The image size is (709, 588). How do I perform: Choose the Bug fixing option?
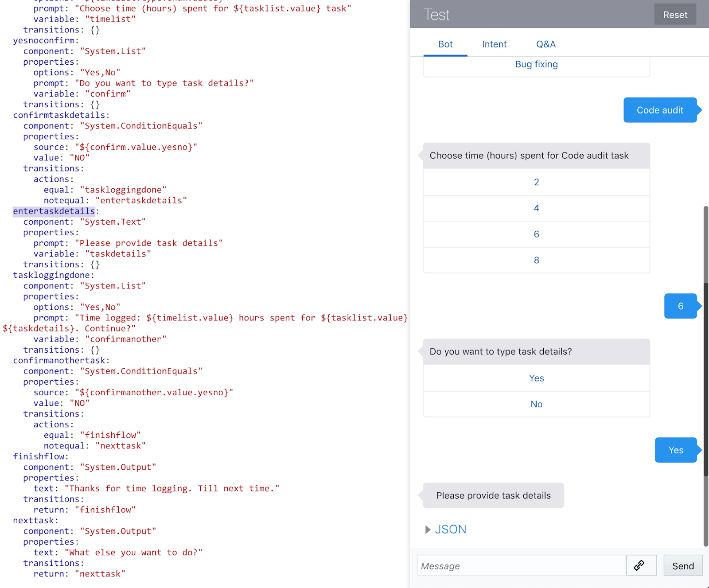pos(536,64)
